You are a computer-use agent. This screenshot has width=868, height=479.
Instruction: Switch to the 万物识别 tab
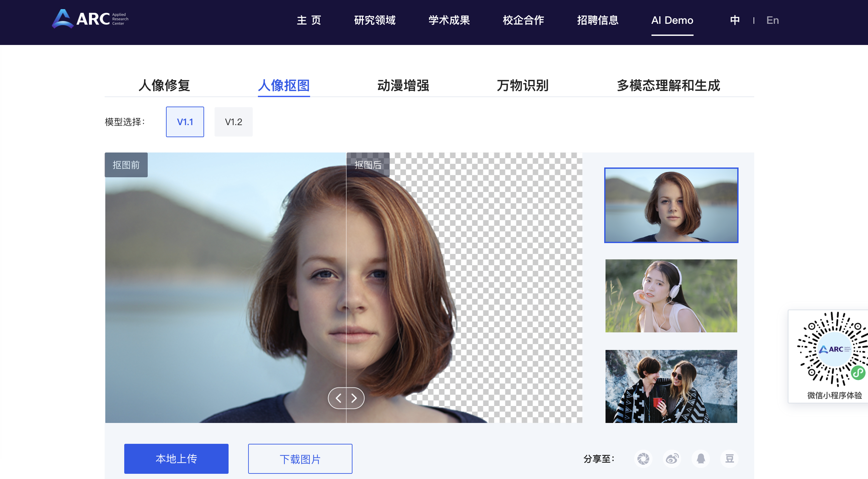pos(522,85)
